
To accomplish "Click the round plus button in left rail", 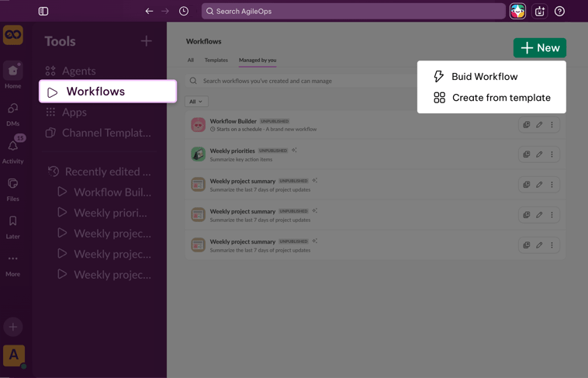I will tap(12, 327).
